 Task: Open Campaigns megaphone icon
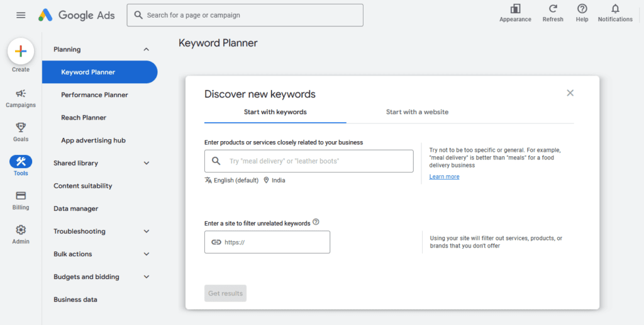[x=21, y=94]
